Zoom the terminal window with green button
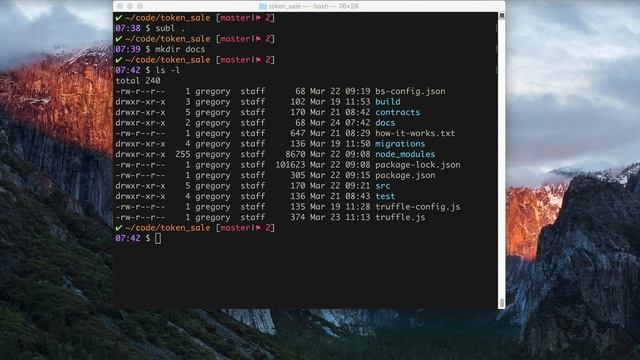The height and width of the screenshot is (360, 640). (140, 6)
